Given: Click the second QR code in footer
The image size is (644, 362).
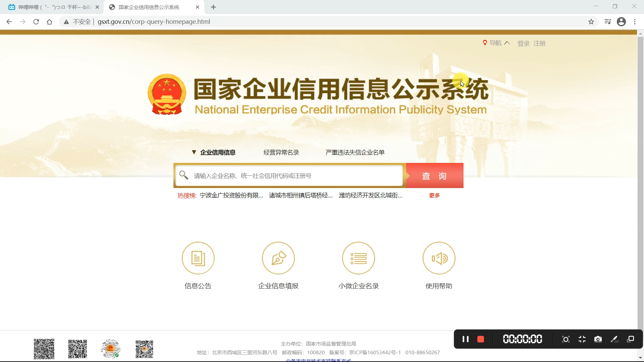Looking at the screenshot, I should point(77,349).
